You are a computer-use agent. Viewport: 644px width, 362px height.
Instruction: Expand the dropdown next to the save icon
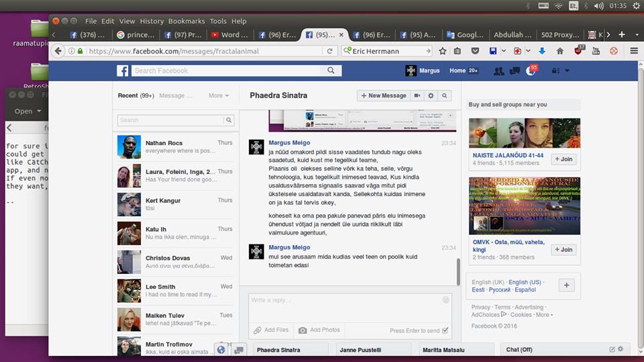click(504, 51)
